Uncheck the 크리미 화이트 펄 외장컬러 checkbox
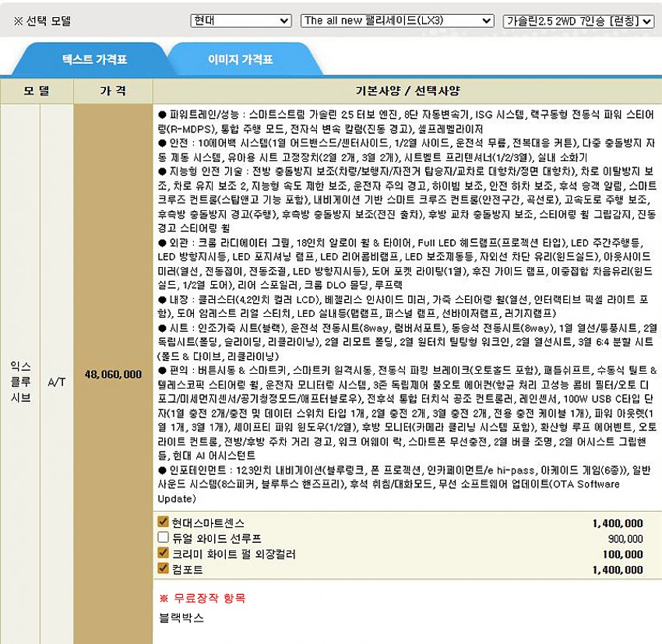 164,553
